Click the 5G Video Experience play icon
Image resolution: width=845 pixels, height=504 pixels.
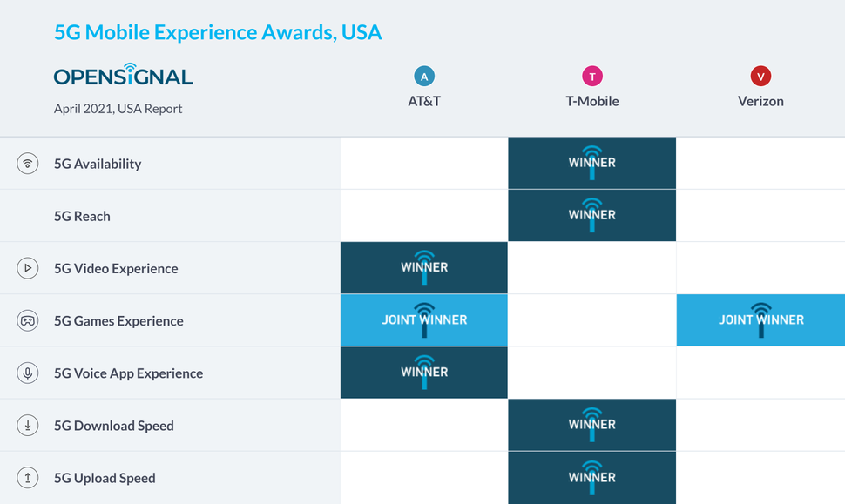click(x=28, y=268)
